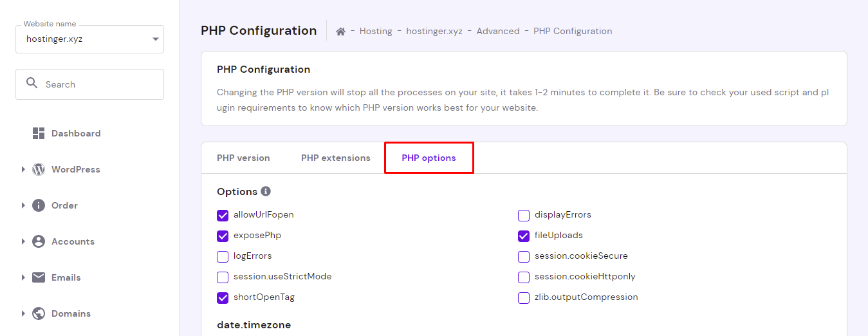Expand the Emails sidebar section
The image size is (868, 336).
(x=23, y=277)
